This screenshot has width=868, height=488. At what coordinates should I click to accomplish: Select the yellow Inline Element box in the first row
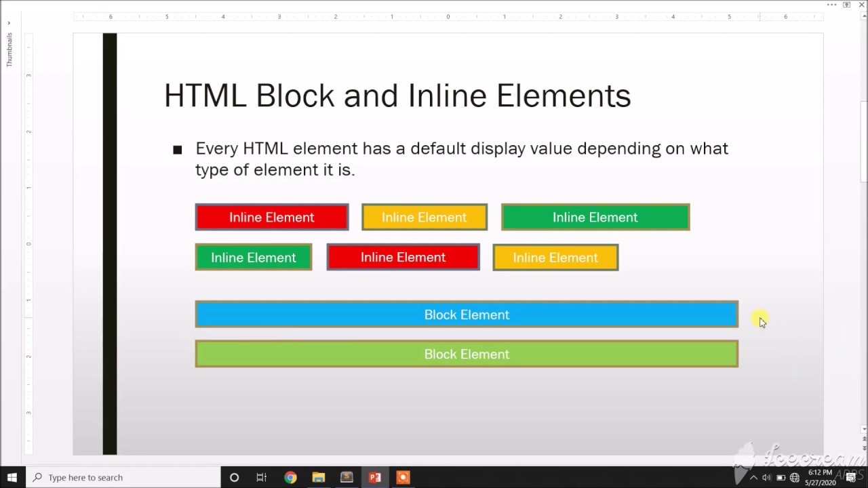pos(425,217)
